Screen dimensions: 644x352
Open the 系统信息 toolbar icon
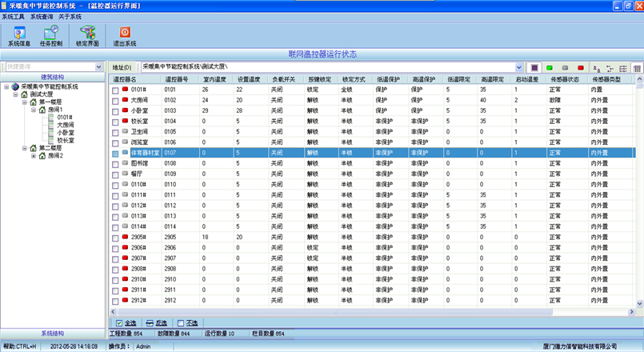[x=18, y=36]
